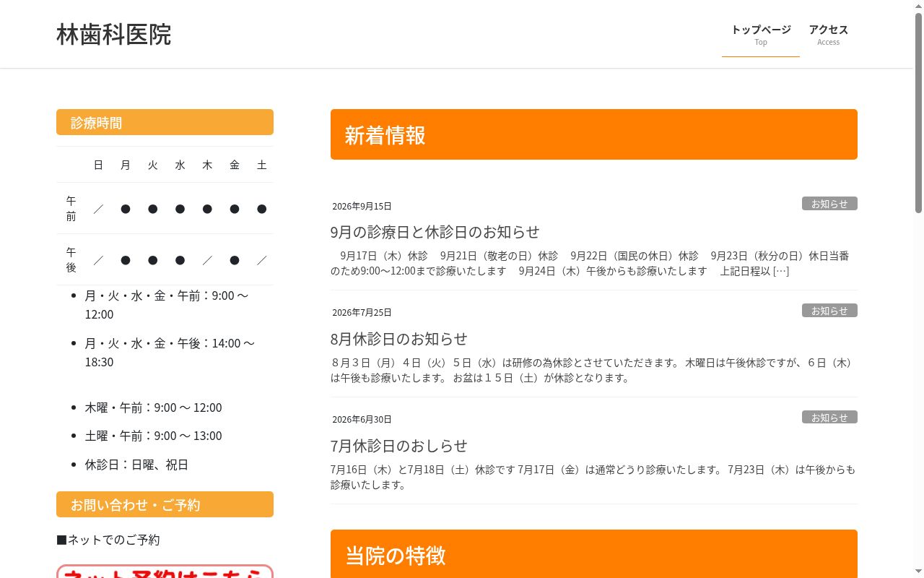The width and height of the screenshot is (924, 578).
Task: Open the トップページ navigation item
Action: coord(761,35)
